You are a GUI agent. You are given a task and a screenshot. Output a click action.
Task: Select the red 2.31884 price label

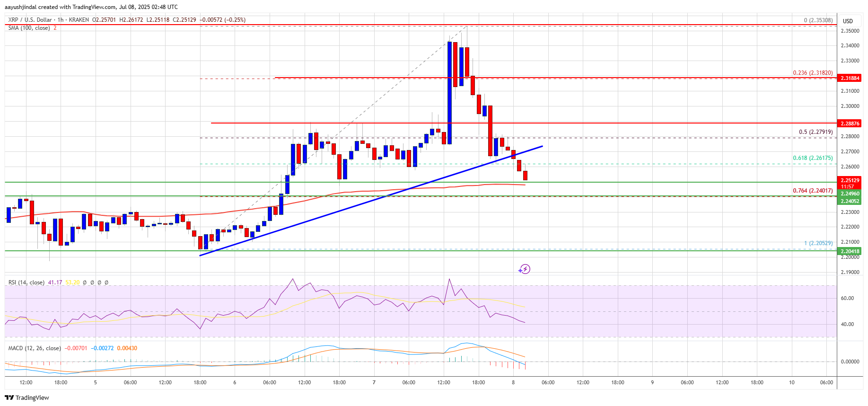coord(850,78)
